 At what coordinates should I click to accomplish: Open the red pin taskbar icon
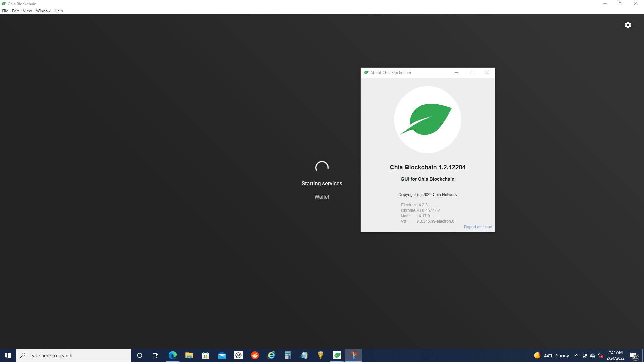353,355
